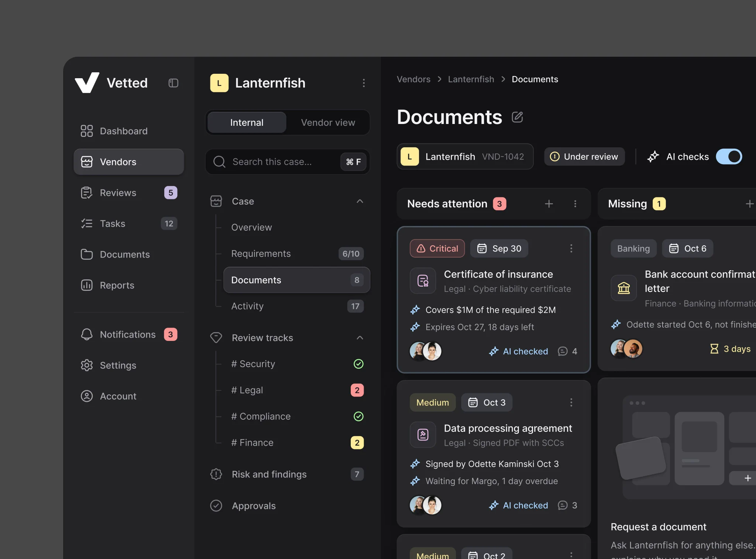Click the Security track green check icon
The height and width of the screenshot is (559, 756).
358,364
